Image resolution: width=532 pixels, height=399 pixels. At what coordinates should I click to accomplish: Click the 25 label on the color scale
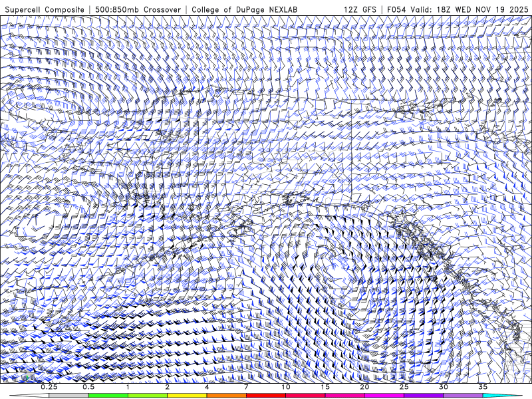pos(404,387)
